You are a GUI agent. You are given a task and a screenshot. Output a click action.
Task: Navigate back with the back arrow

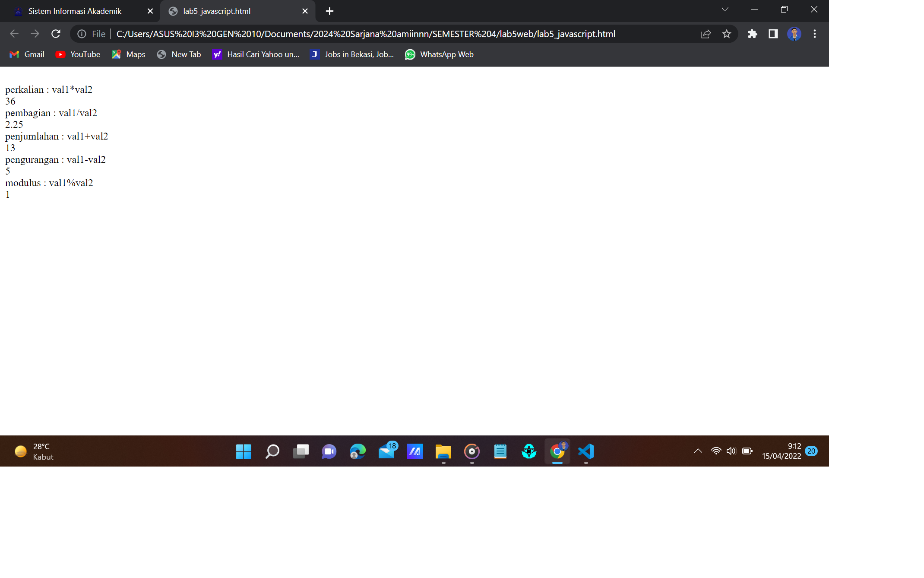click(x=14, y=34)
